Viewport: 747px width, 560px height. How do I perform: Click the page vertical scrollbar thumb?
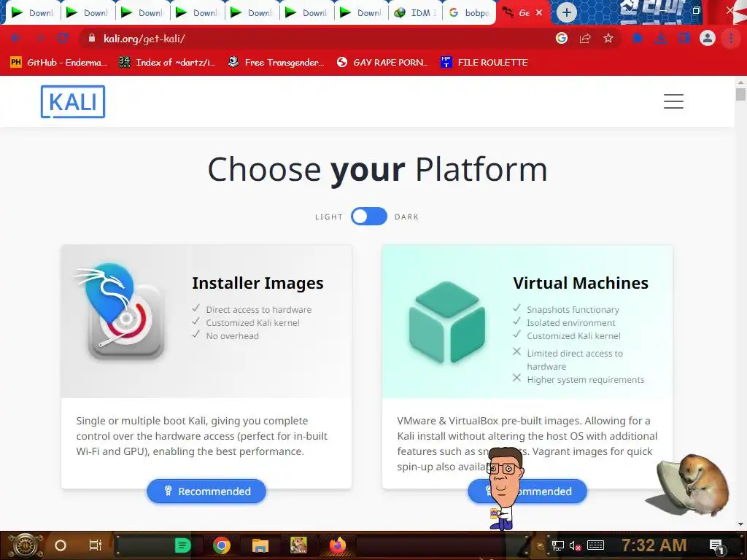[x=740, y=93]
